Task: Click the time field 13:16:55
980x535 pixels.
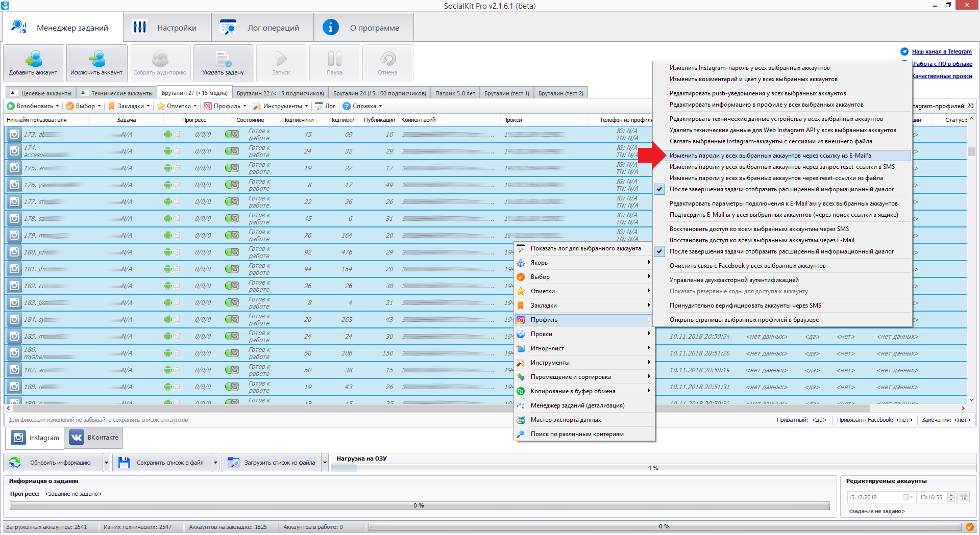Action: 932,497
